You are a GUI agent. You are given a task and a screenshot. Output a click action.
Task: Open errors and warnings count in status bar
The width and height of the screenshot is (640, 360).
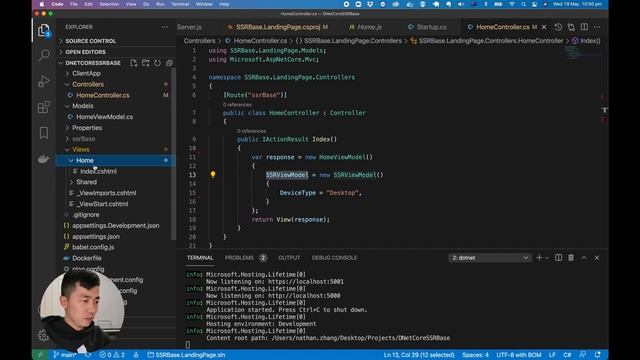coord(112,355)
